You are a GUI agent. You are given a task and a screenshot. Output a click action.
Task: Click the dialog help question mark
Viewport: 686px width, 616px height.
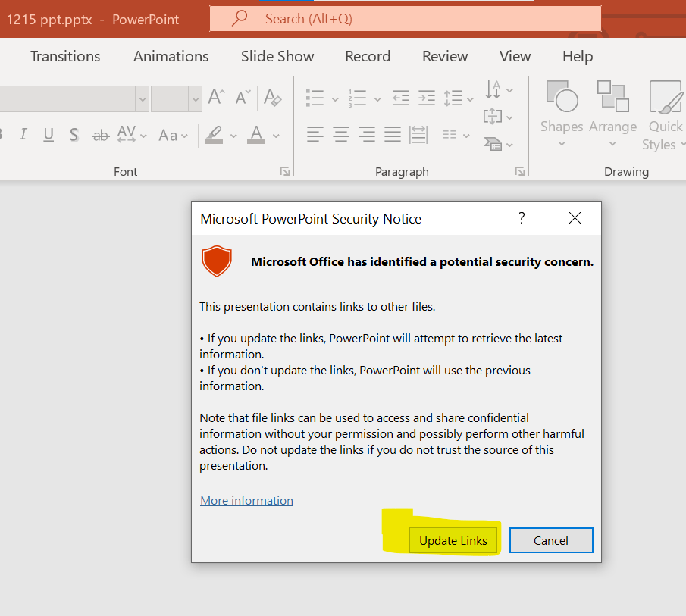pos(522,217)
